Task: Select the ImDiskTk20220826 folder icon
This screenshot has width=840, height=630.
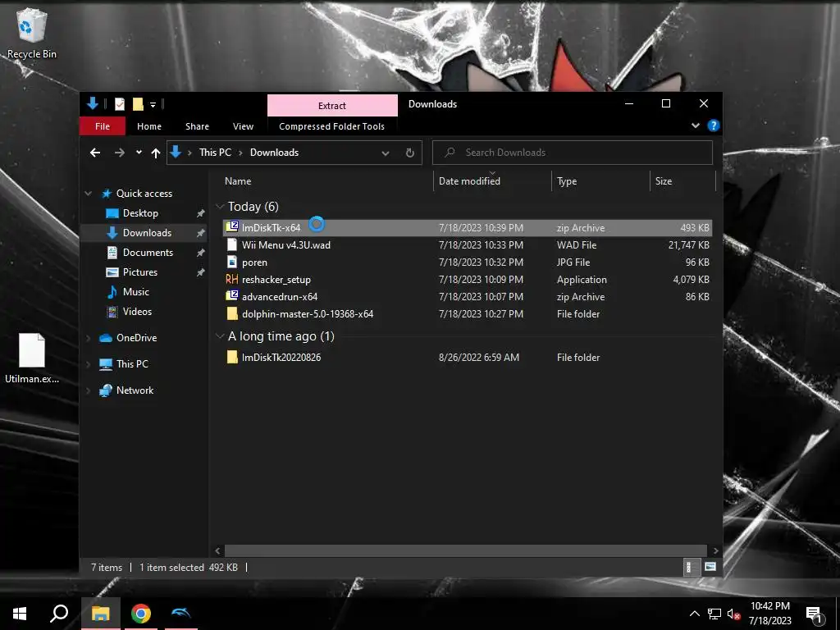Action: [x=232, y=358]
